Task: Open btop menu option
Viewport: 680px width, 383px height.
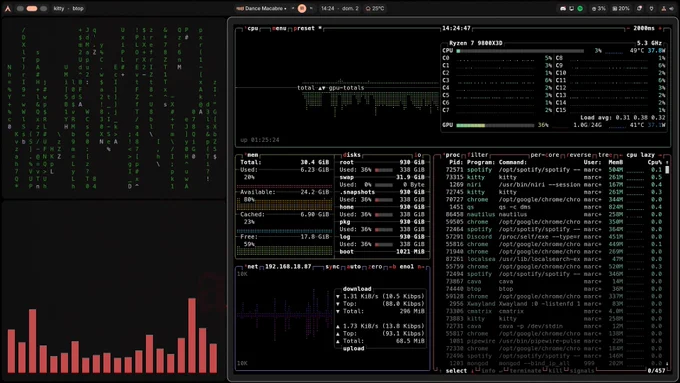Action: pos(279,28)
